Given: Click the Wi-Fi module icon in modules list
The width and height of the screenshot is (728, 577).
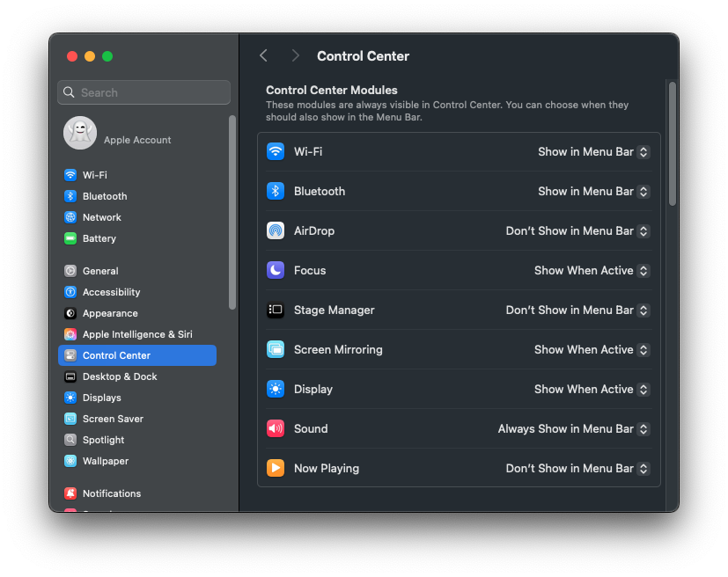Looking at the screenshot, I should tap(276, 151).
